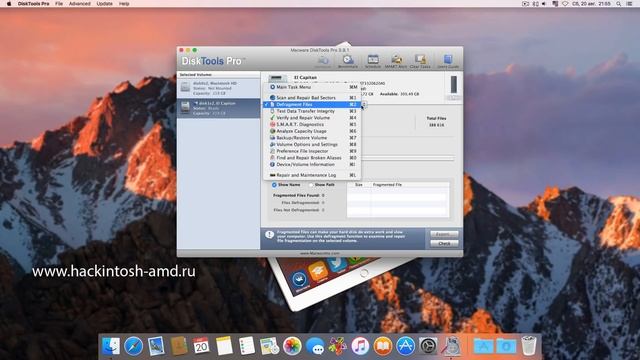
Task: Open iTunes from the Dock
Action: [x=360, y=346]
